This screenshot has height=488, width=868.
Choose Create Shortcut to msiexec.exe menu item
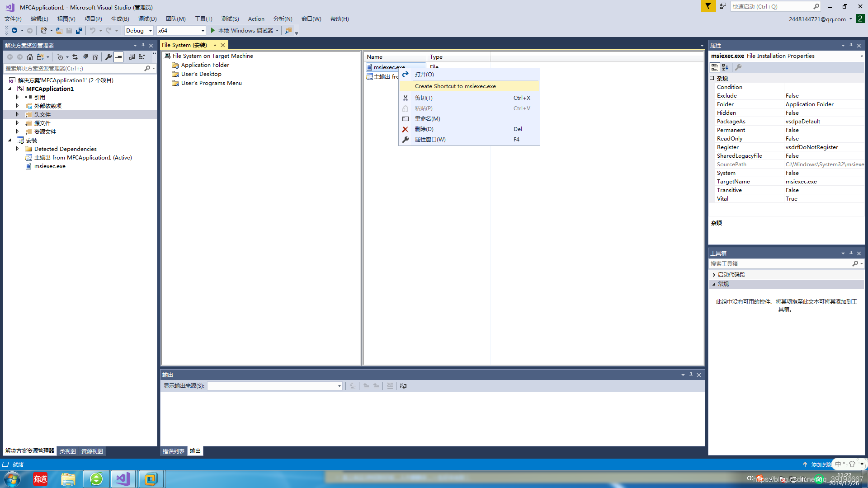pyautogui.click(x=469, y=86)
